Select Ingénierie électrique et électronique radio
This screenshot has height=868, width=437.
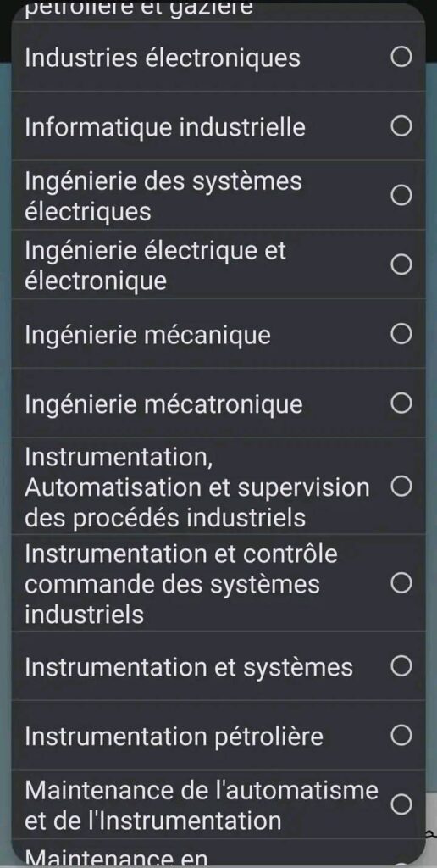coord(401,265)
